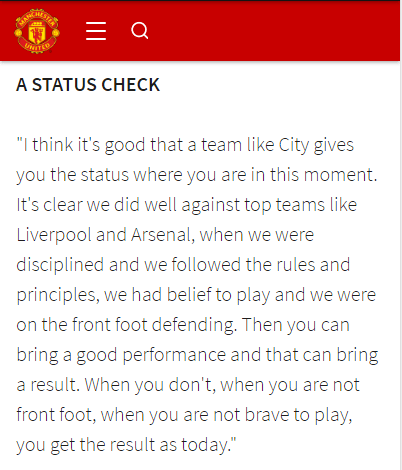
Task: Click the 'A STATUS CHECK' heading
Action: tap(88, 85)
